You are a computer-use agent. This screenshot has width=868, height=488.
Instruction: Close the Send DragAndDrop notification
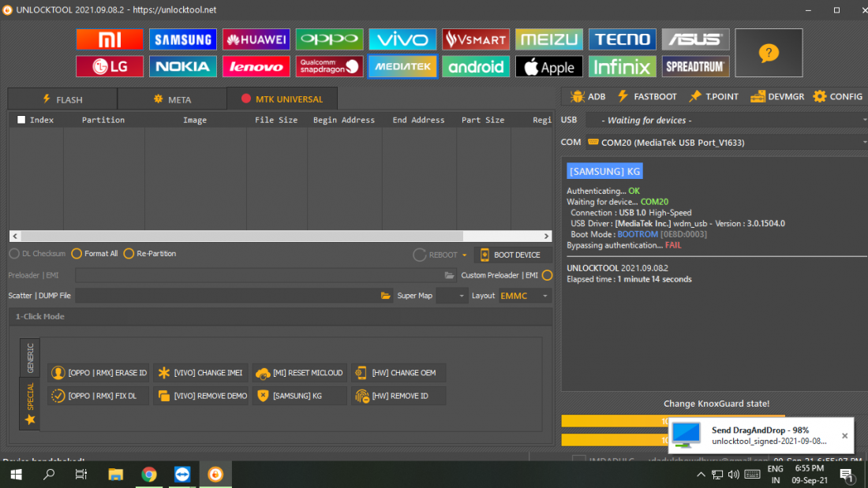(x=845, y=436)
